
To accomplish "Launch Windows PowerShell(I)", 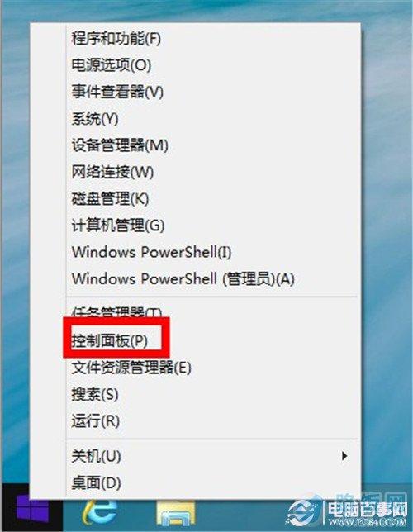I will tap(151, 252).
